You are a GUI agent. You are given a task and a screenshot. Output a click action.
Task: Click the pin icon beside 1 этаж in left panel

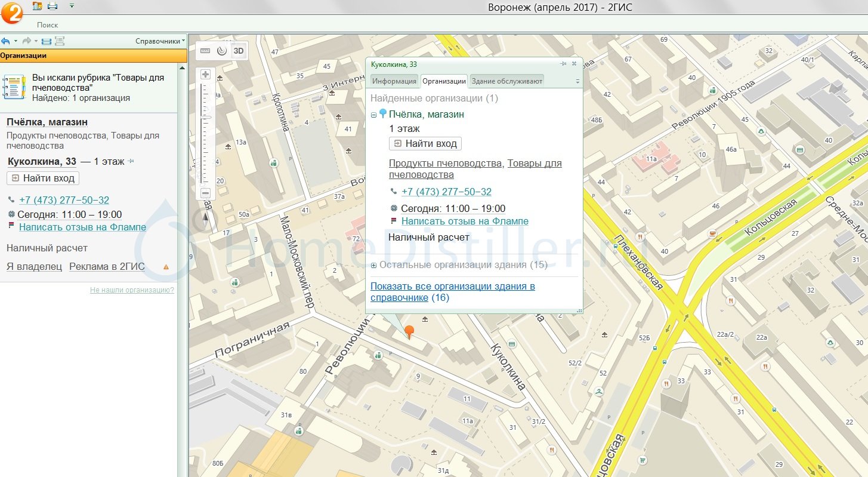click(131, 161)
